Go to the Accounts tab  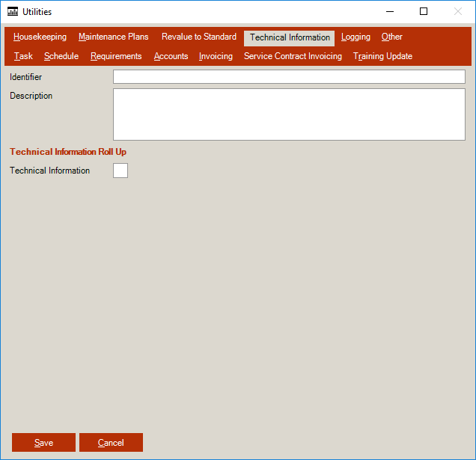[171, 57]
